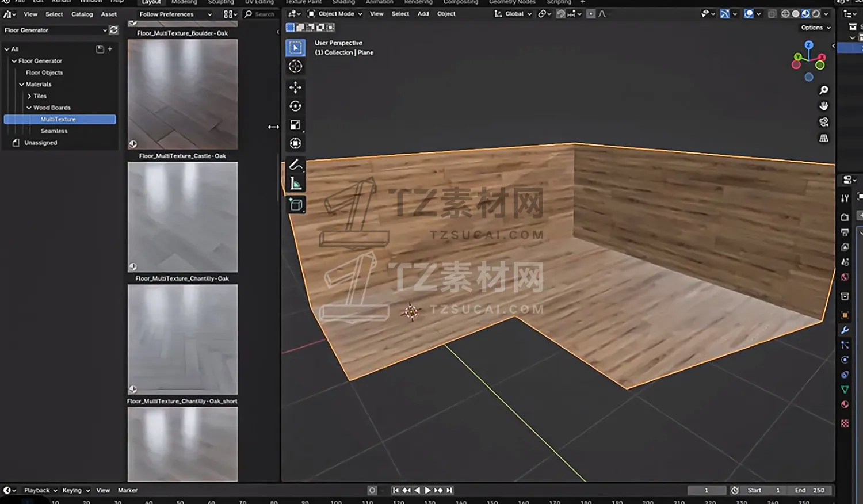Select the Scale tool icon
The height and width of the screenshot is (504, 863).
[x=295, y=125]
